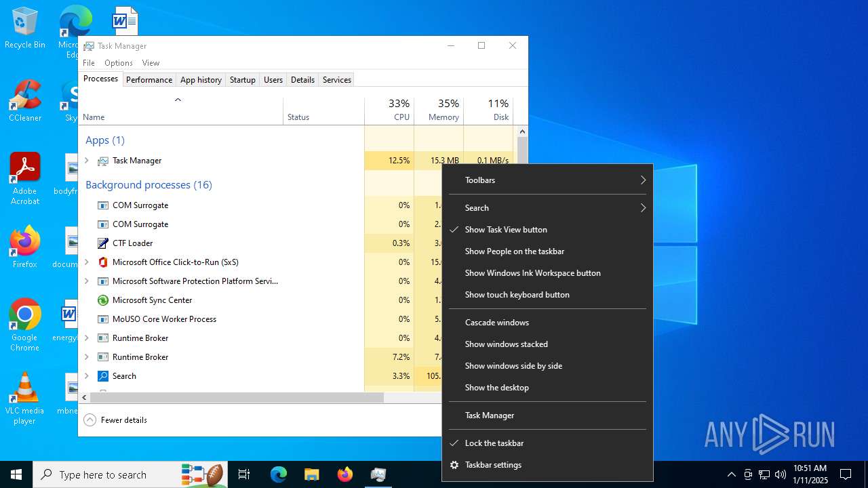Expand the Task Manager app row

point(86,161)
